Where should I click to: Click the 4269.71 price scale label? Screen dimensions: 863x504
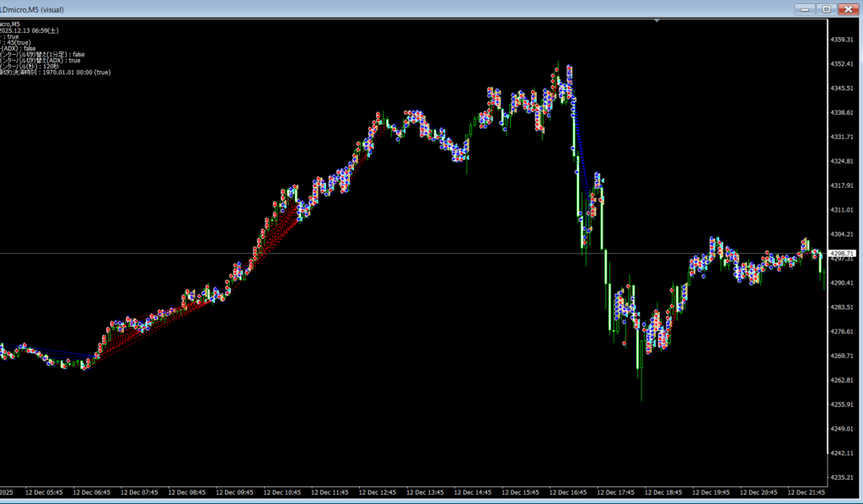click(x=843, y=356)
